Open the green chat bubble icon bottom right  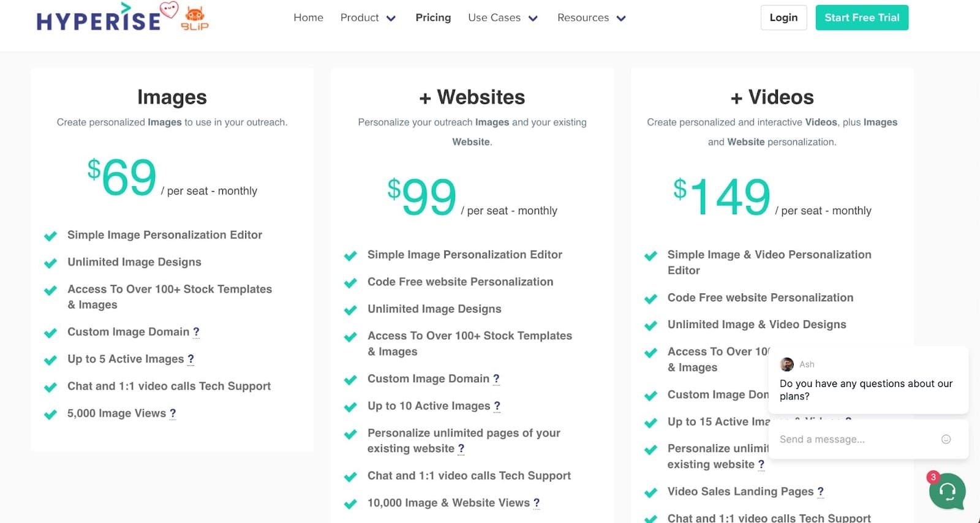(947, 492)
